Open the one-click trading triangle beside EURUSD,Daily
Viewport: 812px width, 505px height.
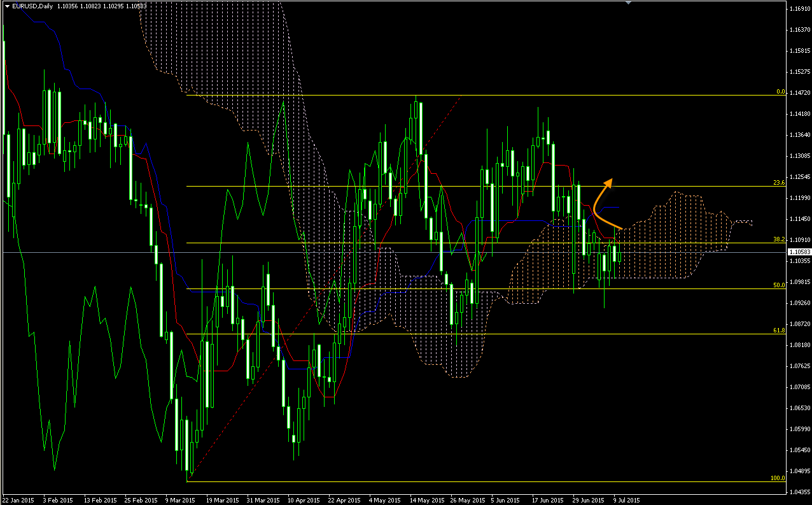coord(7,6)
